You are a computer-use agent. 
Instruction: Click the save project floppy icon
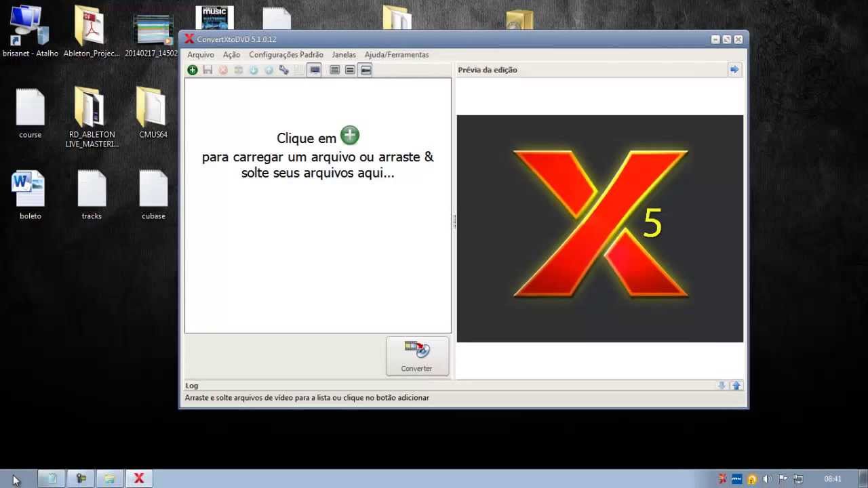coord(208,70)
